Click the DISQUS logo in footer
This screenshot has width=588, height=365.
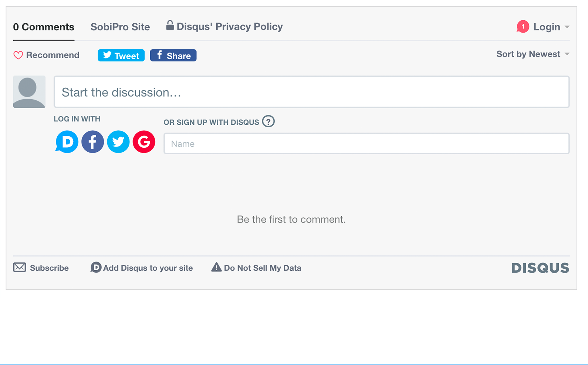point(540,268)
